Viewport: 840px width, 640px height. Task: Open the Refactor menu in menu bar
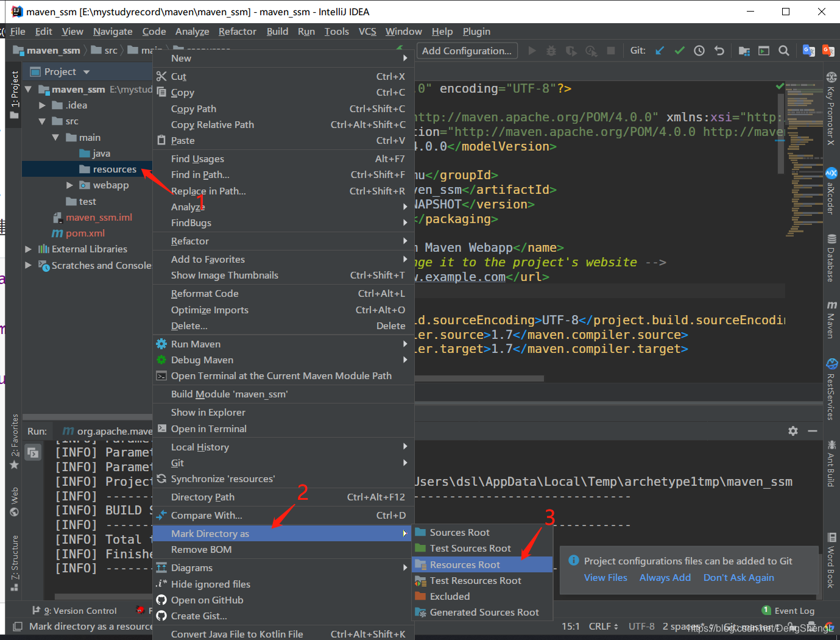point(238,32)
